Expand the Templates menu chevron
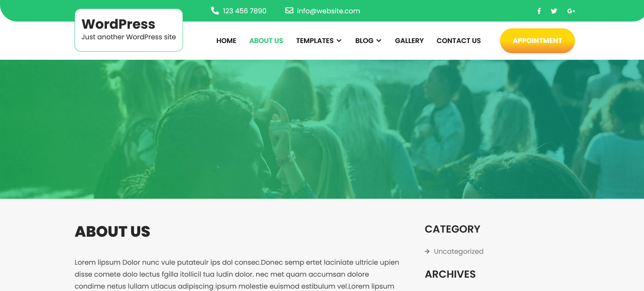 [x=339, y=41]
